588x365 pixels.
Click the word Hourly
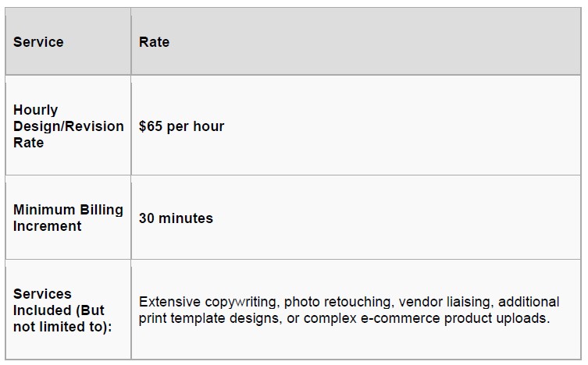36,110
